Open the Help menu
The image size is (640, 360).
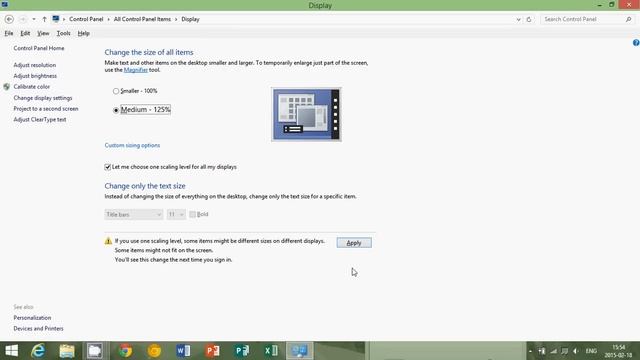point(84,33)
